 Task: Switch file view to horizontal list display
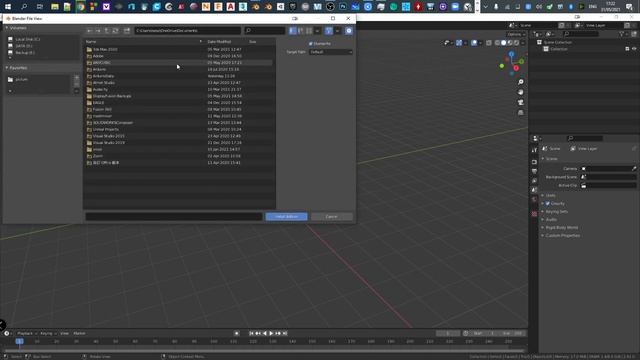tap(301, 31)
